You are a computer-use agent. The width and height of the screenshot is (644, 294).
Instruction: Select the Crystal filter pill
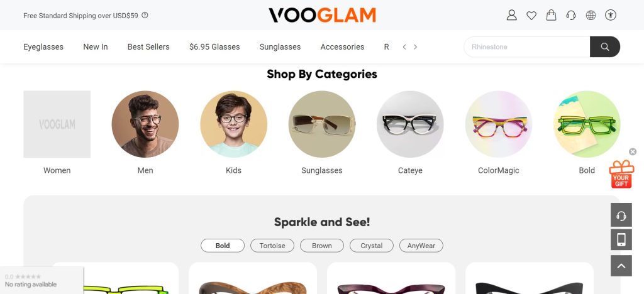pos(371,246)
